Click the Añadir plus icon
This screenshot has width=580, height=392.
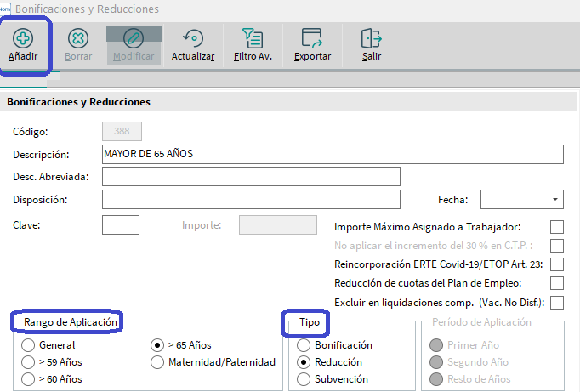(23, 38)
